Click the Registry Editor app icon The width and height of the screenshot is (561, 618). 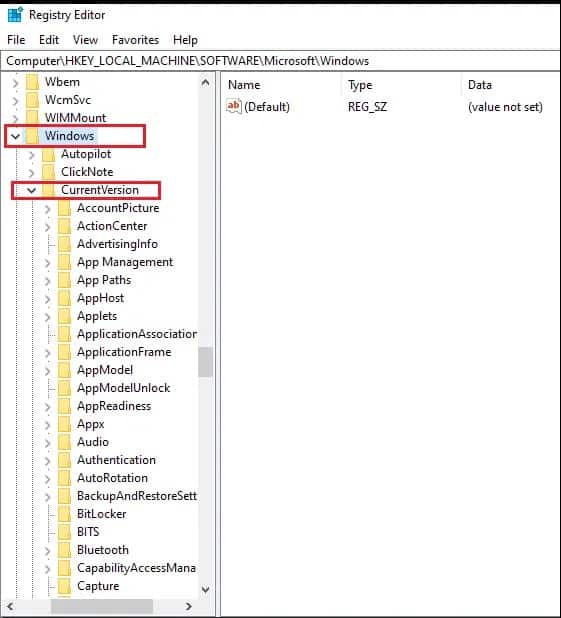click(x=15, y=15)
